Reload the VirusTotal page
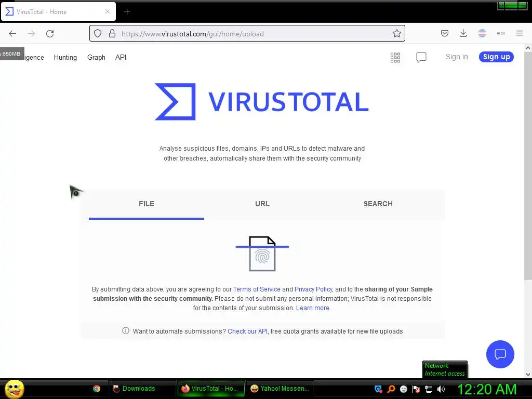 pos(50,34)
